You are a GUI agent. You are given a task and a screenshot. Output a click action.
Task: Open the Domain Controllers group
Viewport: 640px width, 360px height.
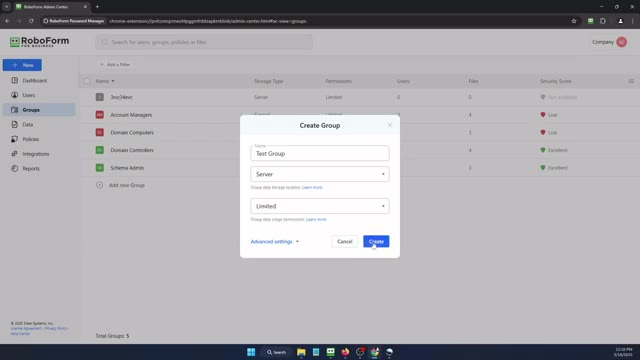tap(132, 150)
